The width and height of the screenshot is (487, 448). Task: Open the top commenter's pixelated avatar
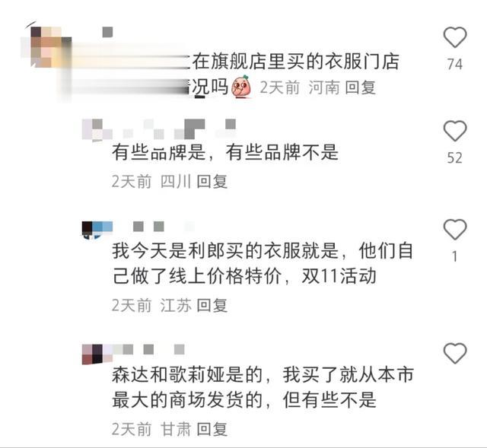coord(46,46)
